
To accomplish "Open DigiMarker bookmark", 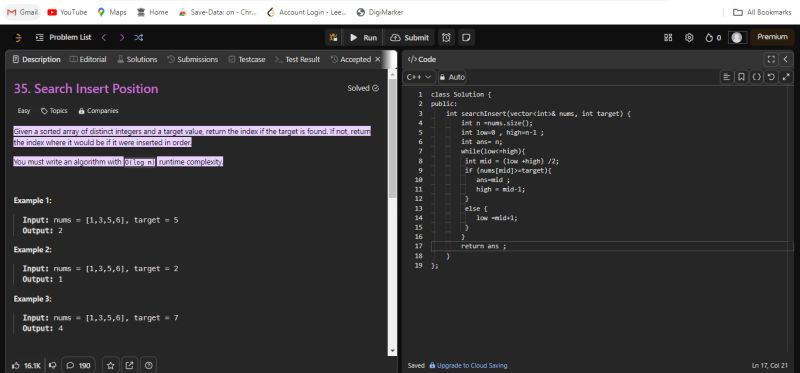I will click(x=380, y=12).
